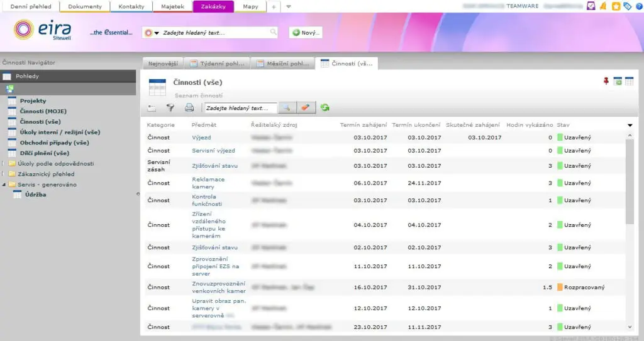Expand the Úkoly podle odpovědnosti folder
This screenshot has width=644, height=341.
tap(4, 164)
